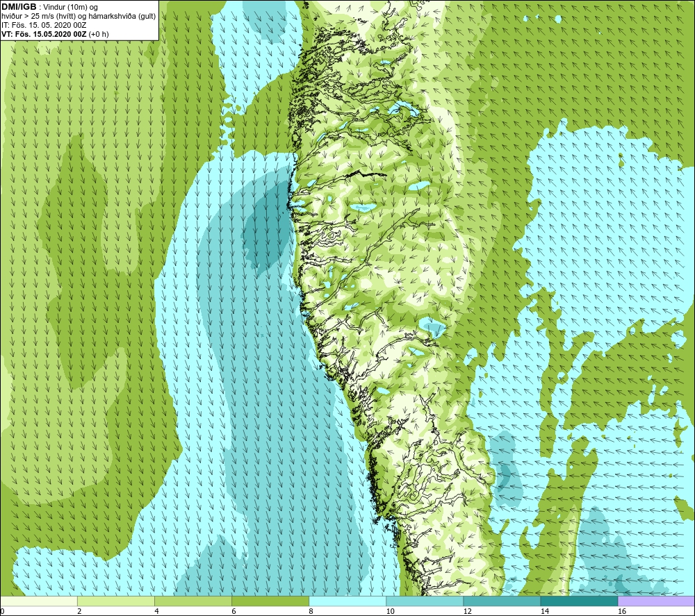Click the 6–8 m/s olive green legend swatch
The image size is (695, 616).
pyautogui.click(x=270, y=601)
